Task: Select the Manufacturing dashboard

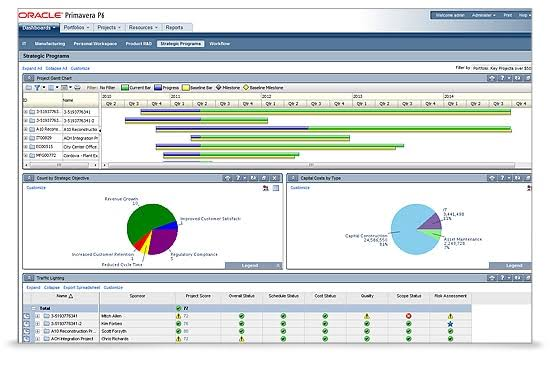Action: [x=50, y=44]
